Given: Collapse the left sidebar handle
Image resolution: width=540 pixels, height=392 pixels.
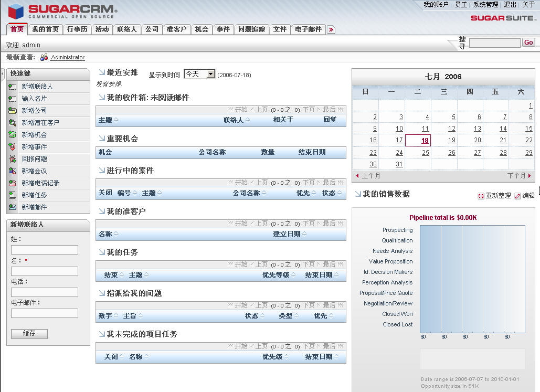Looking at the screenshot, I should [2, 73].
